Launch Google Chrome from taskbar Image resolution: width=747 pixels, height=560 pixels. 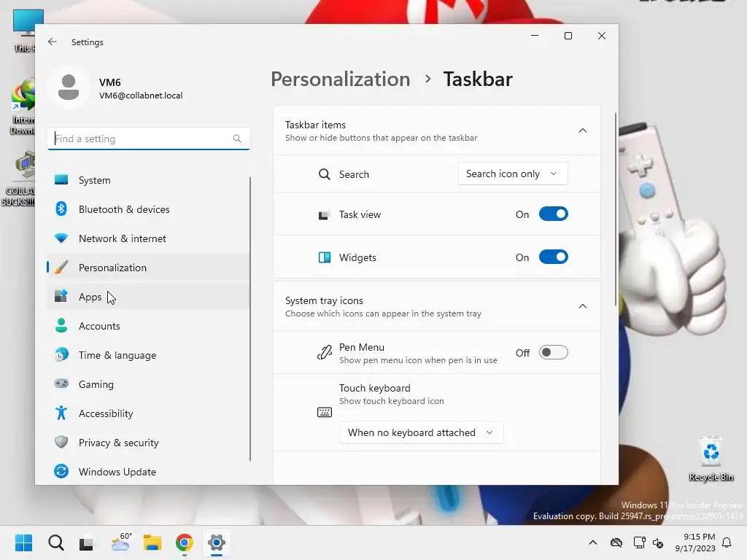click(185, 542)
